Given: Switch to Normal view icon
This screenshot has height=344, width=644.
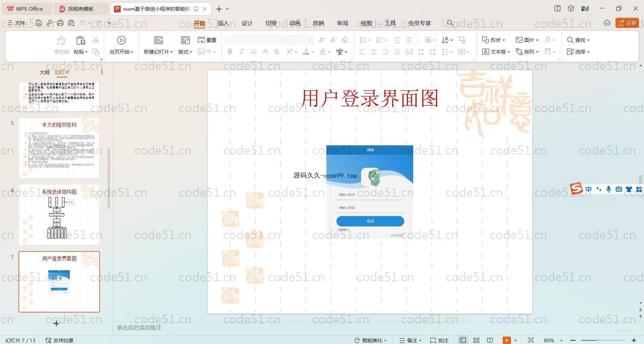Looking at the screenshot, I should [x=463, y=340].
